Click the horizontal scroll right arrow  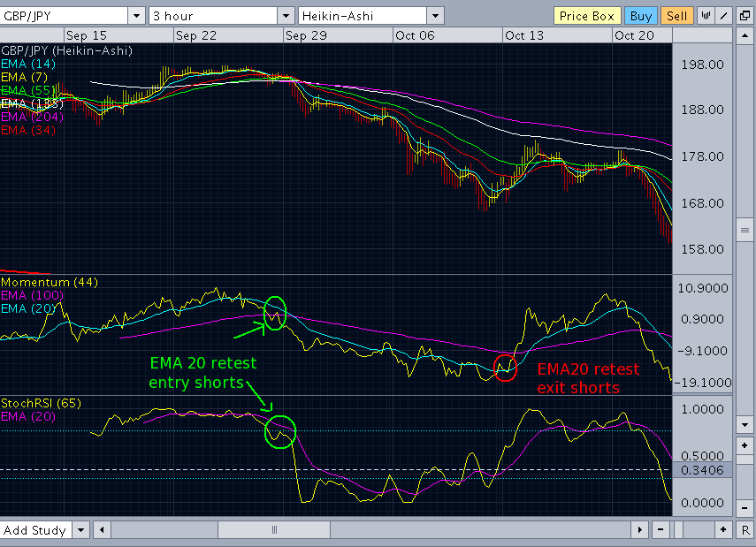pos(640,529)
